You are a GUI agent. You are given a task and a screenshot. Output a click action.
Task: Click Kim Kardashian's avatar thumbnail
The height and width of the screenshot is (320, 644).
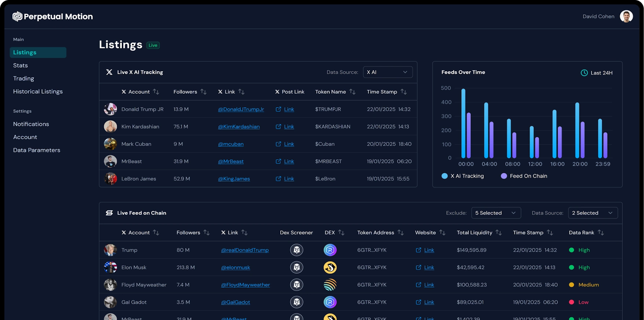coord(110,127)
